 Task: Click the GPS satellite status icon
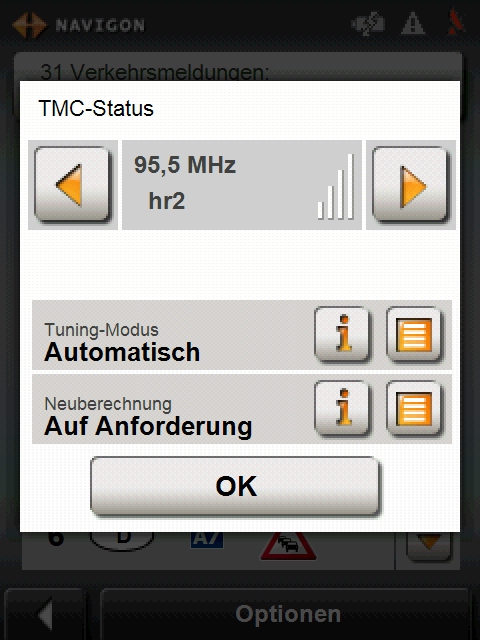click(368, 24)
